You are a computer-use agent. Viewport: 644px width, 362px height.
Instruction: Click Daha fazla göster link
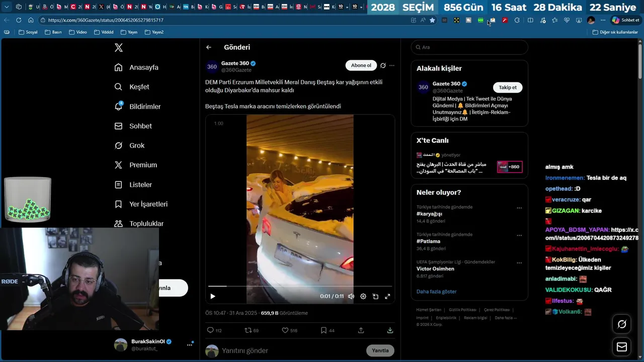coord(437,292)
